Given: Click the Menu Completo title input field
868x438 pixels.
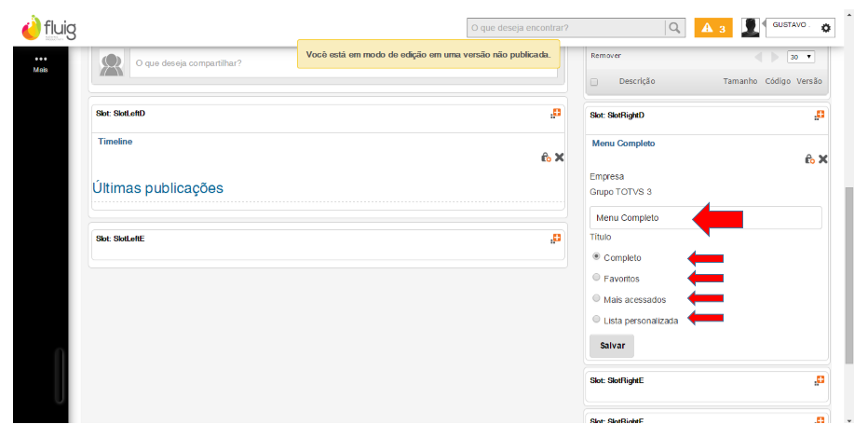Looking at the screenshot, I should click(x=706, y=218).
